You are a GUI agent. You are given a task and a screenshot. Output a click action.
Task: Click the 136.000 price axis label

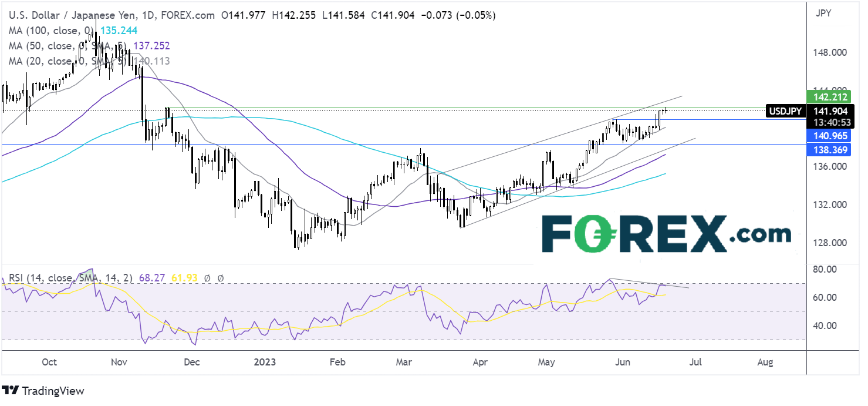829,167
